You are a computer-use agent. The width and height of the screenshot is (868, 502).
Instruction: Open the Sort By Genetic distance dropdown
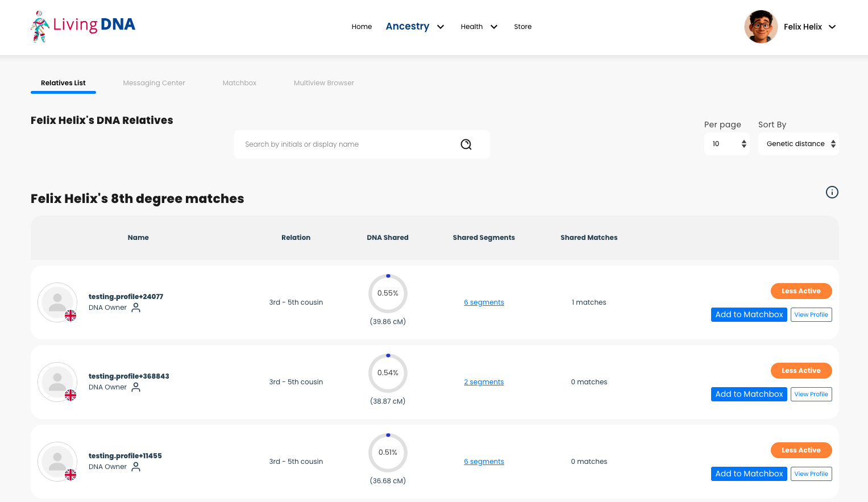tap(798, 144)
